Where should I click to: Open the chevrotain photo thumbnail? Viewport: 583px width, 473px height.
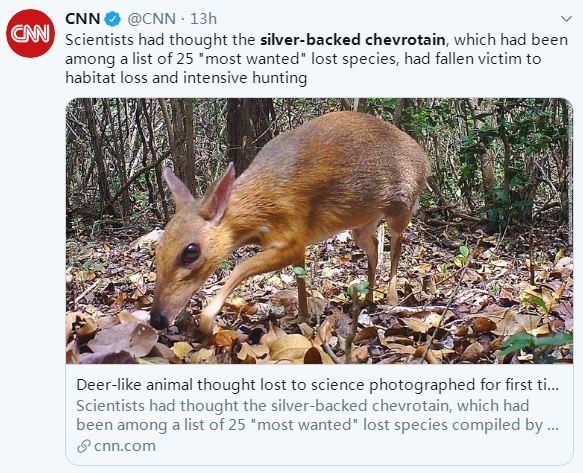click(x=319, y=231)
